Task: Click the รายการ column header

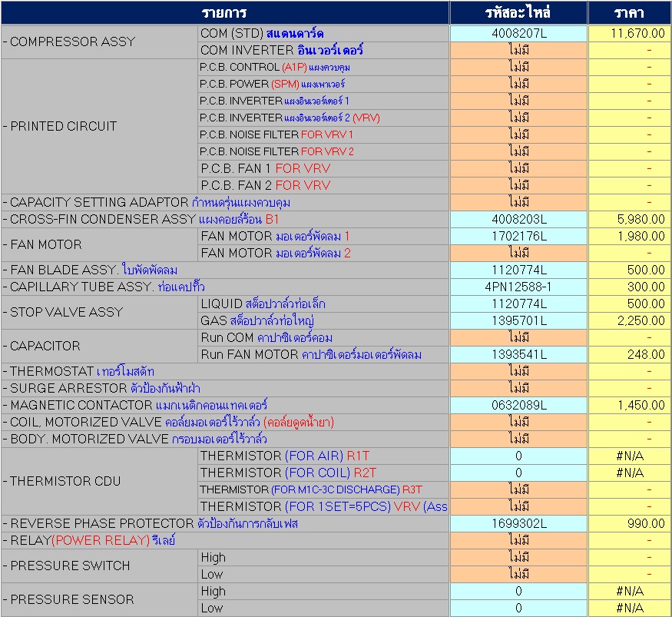Action: pyautogui.click(x=225, y=12)
